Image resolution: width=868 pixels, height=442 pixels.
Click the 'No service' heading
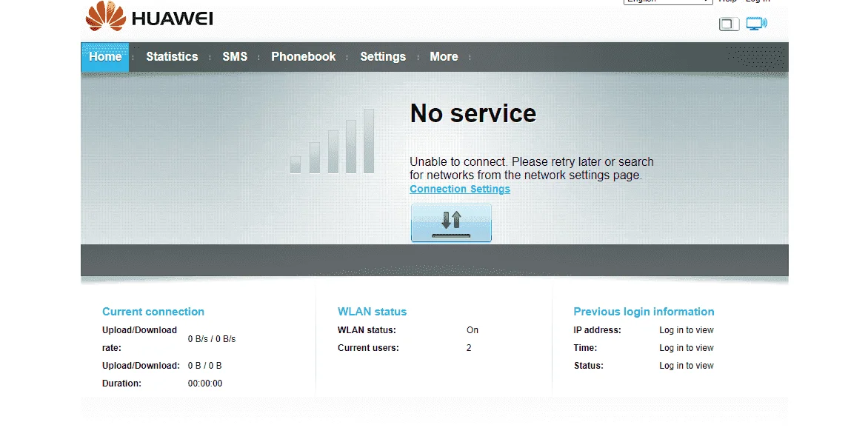click(473, 113)
